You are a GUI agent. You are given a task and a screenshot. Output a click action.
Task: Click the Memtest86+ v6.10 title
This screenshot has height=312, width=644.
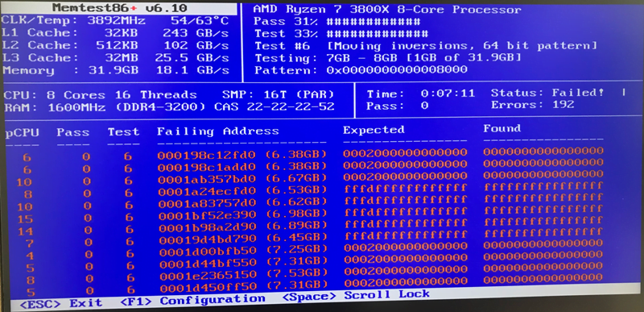point(120,8)
